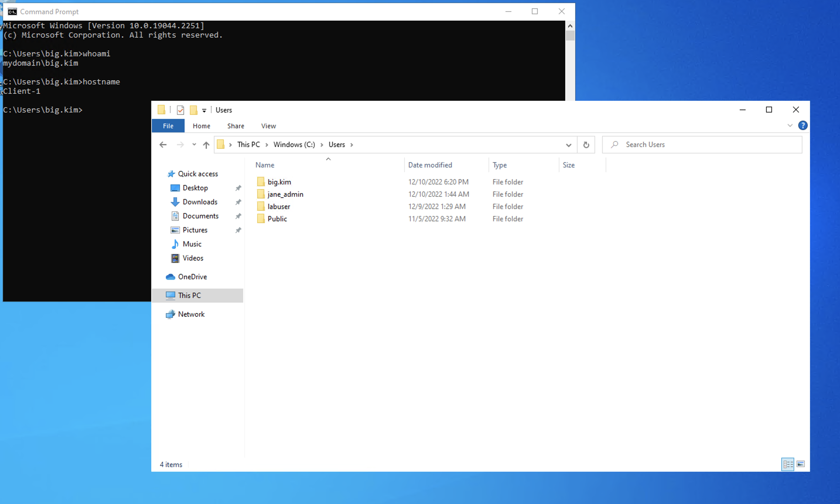Image resolution: width=840 pixels, height=504 pixels.
Task: Open Network in the navigation pane
Action: [191, 314]
